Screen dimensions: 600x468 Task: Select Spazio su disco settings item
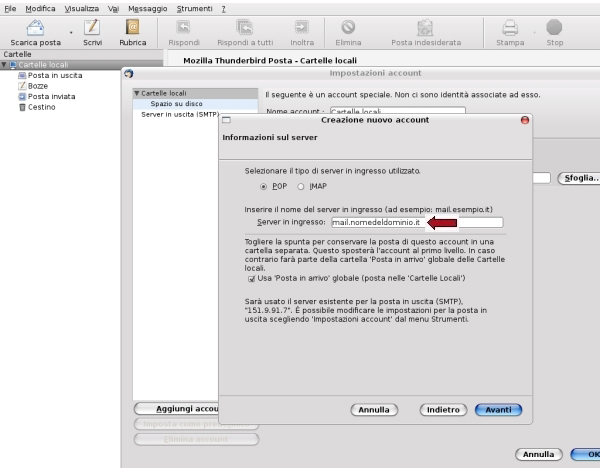pyautogui.click(x=176, y=104)
